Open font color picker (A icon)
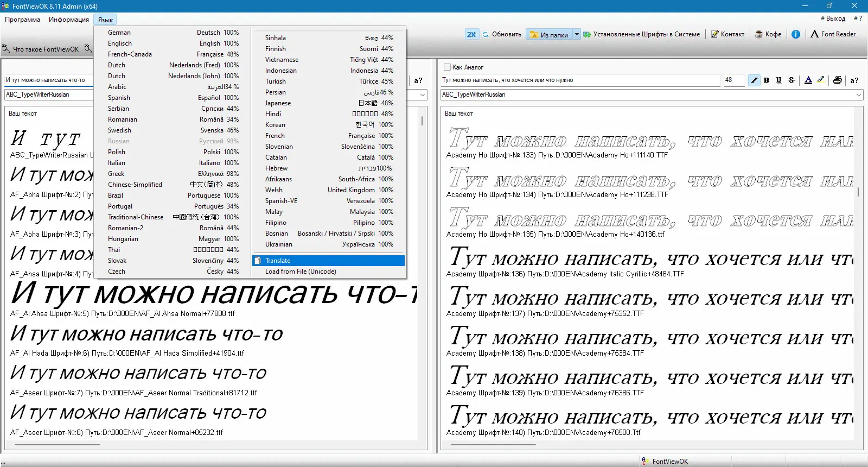The height and width of the screenshot is (467, 868). 808,80
